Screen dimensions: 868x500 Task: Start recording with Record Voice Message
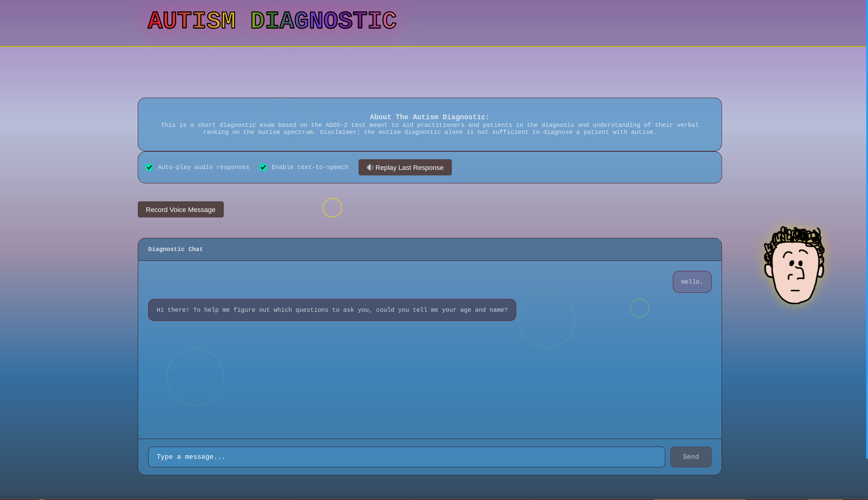tap(180, 210)
